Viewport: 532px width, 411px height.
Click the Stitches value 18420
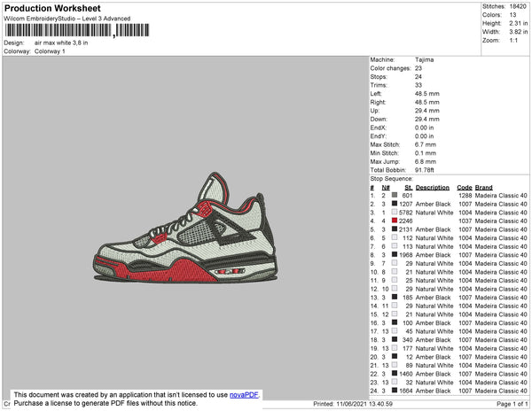[518, 6]
